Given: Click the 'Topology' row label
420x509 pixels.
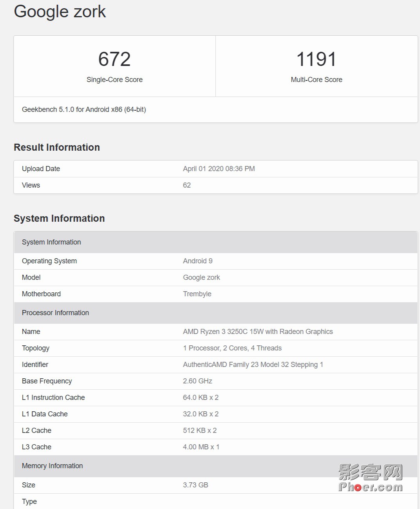Looking at the screenshot, I should (36, 348).
